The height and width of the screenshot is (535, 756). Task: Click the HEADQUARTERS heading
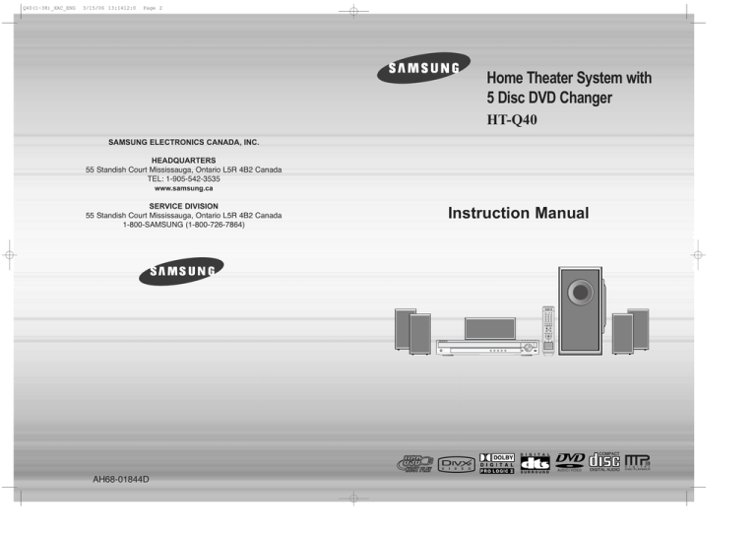(184, 161)
